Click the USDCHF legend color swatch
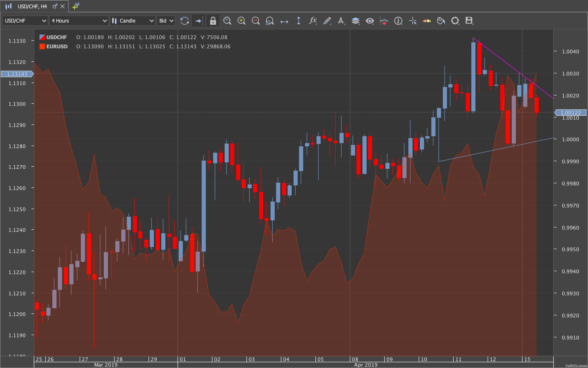 coord(42,37)
